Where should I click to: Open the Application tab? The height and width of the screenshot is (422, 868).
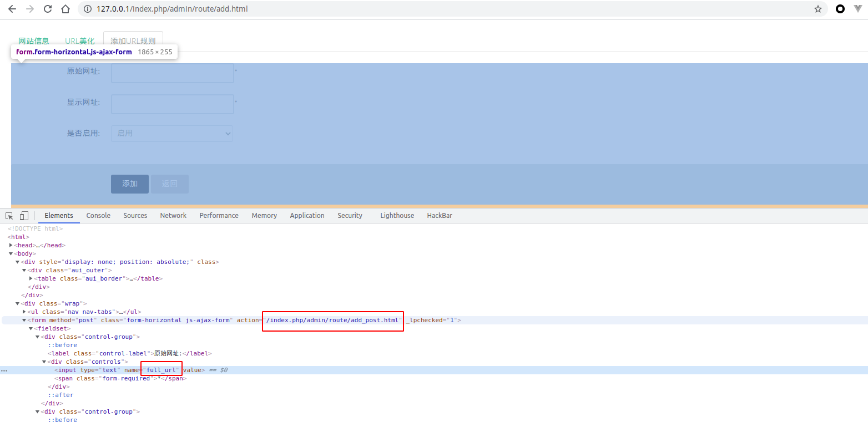pyautogui.click(x=307, y=216)
